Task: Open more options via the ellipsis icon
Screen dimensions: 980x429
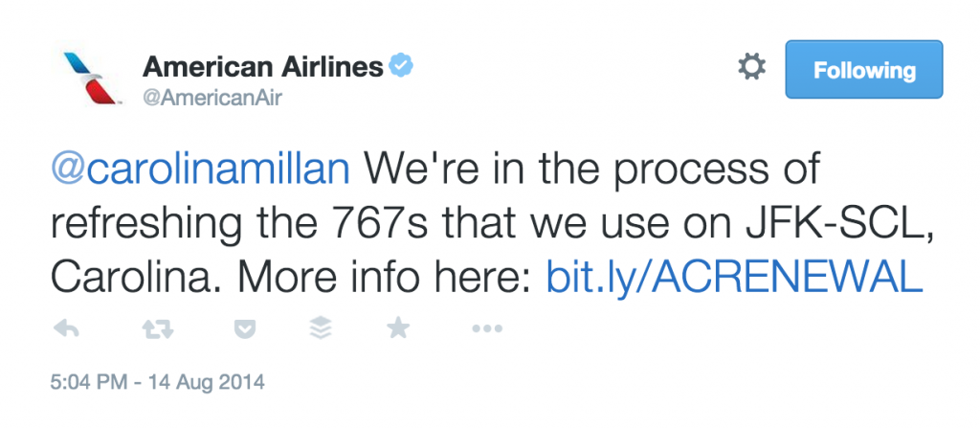Action: pos(487,328)
